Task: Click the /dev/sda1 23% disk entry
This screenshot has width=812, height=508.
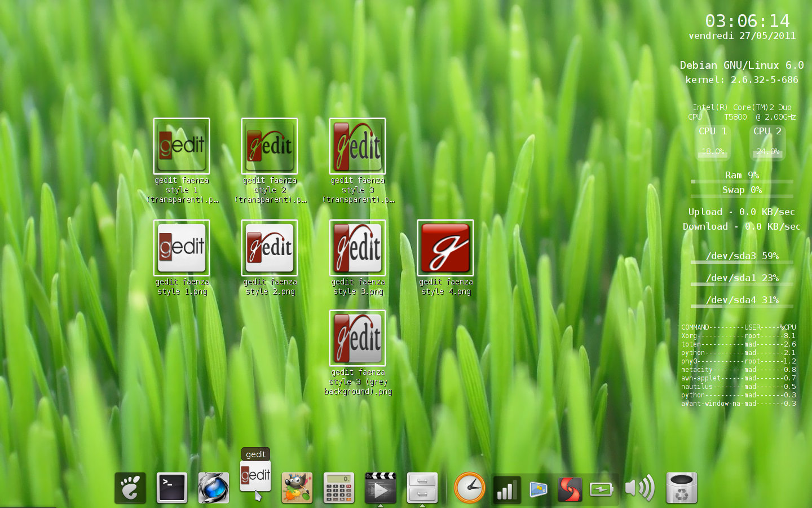Action: 742,279
